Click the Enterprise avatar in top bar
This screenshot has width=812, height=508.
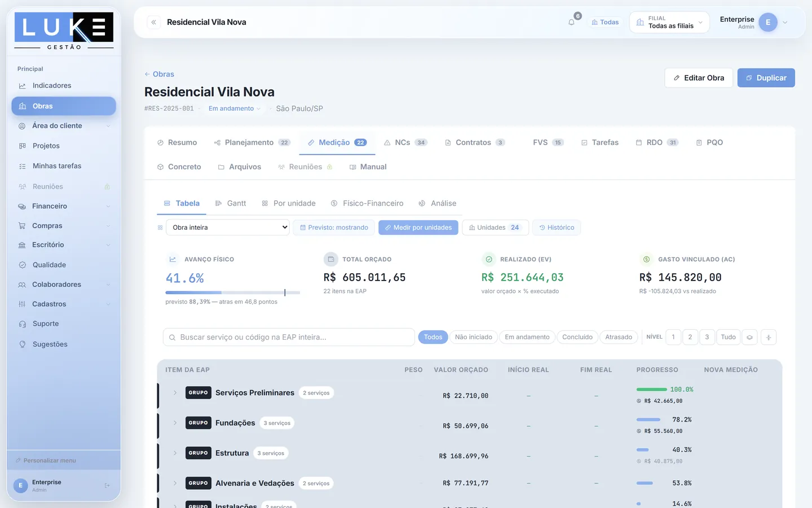(x=768, y=23)
